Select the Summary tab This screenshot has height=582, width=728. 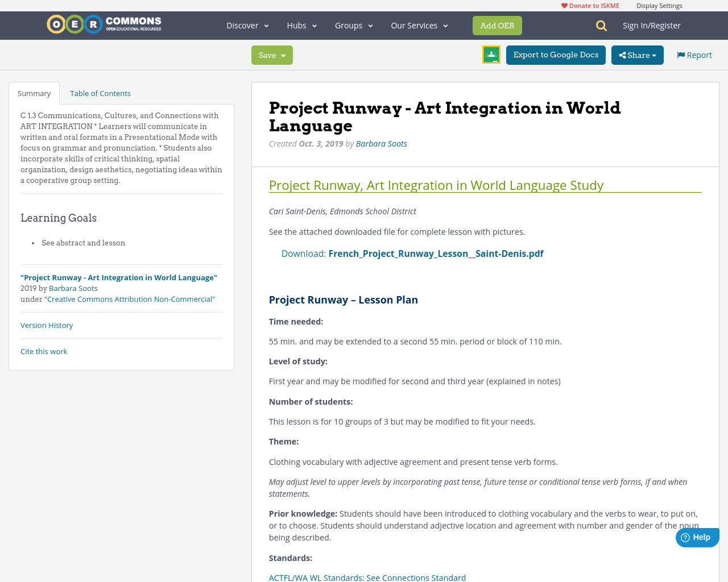(x=34, y=92)
